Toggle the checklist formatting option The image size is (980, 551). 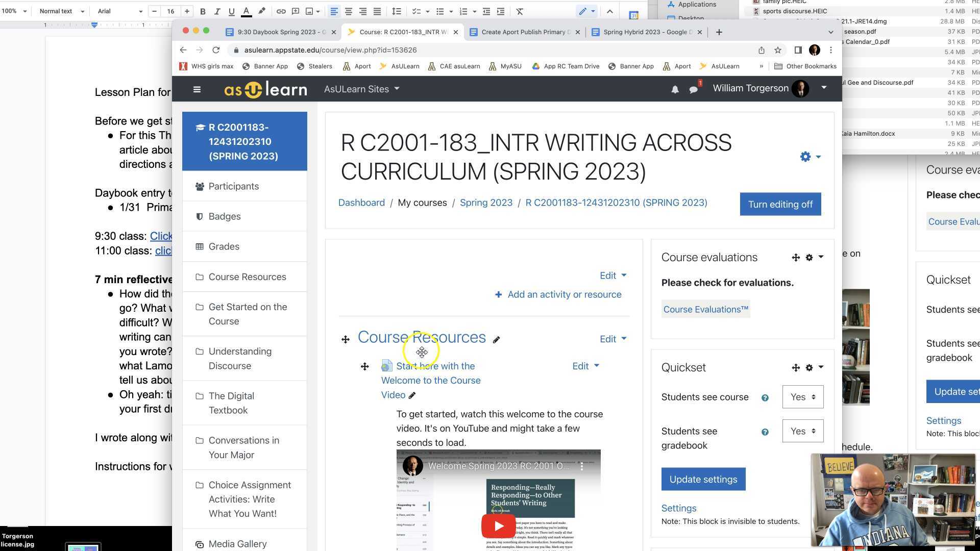point(416,11)
